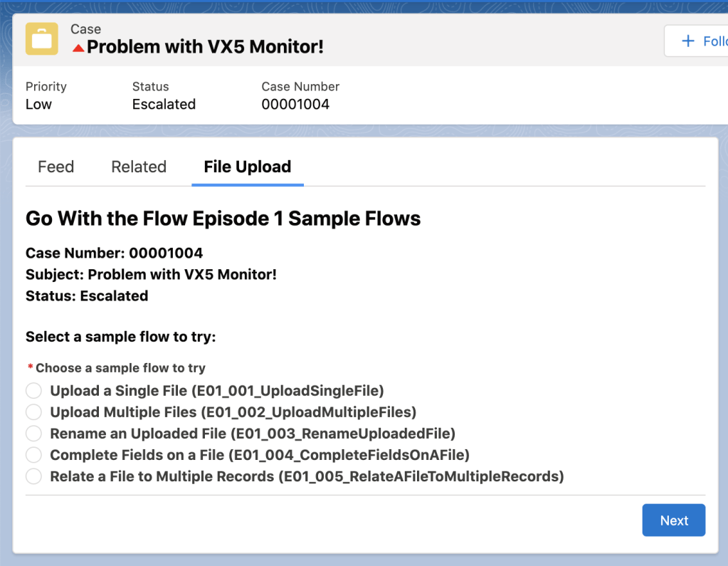Image resolution: width=728 pixels, height=566 pixels.
Task: Click the red escalation triangle icon
Action: pos(79,48)
